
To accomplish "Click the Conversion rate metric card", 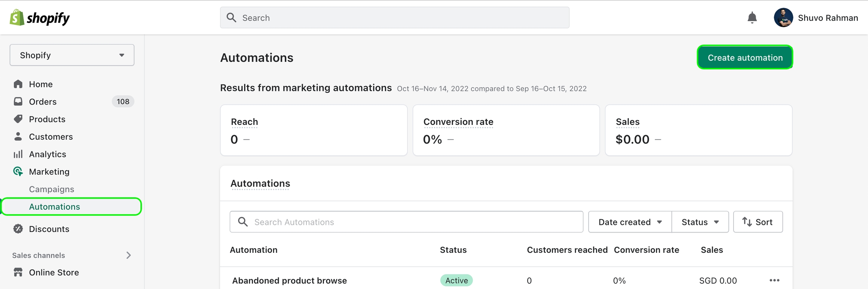I will (506, 130).
